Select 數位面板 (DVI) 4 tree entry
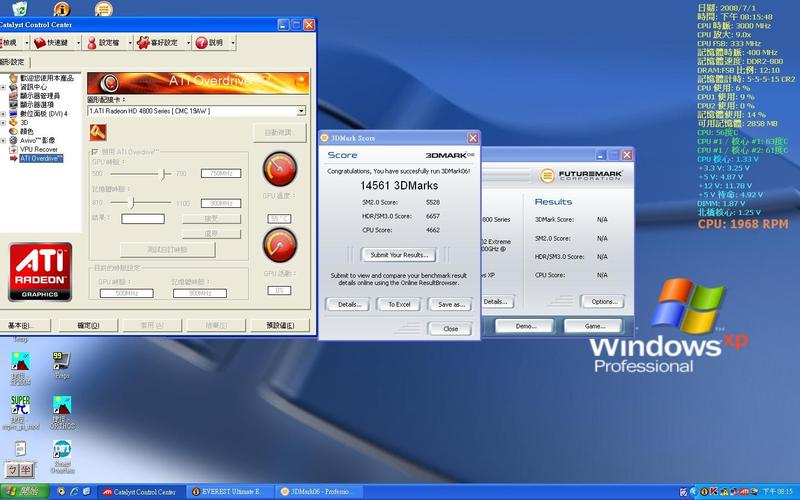This screenshot has height=500, width=800. (x=43, y=114)
